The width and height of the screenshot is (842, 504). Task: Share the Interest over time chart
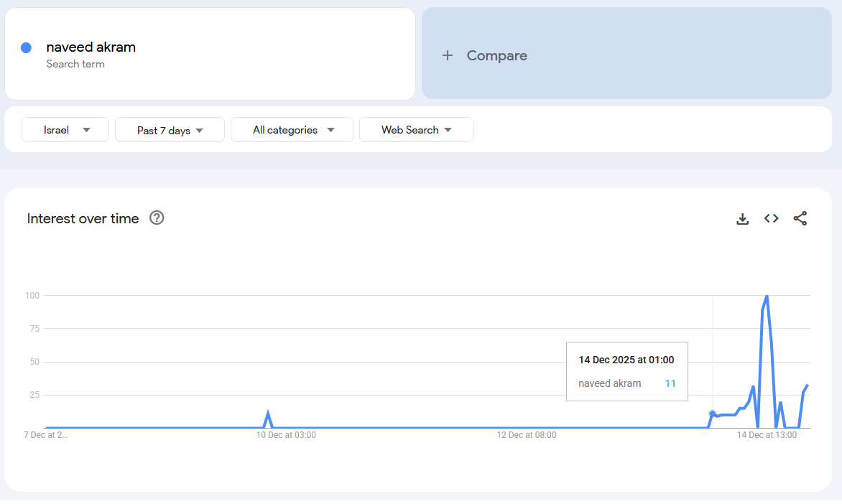click(800, 218)
